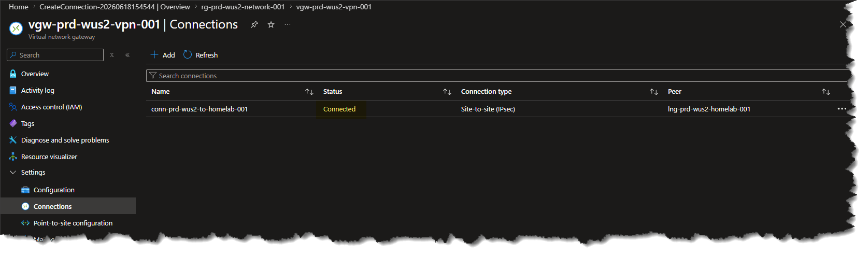Screen dimensions: 868x255
Task: Collapse the sidebar menu with double chevron
Action: tap(127, 55)
